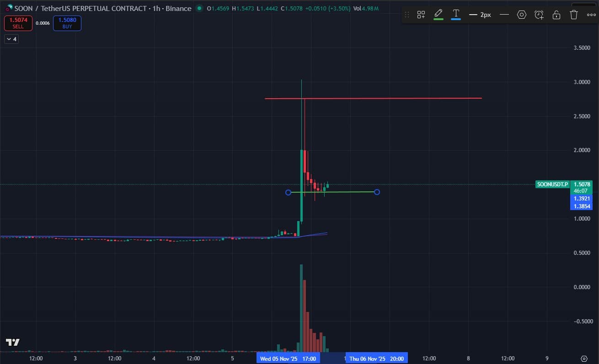Click the 1.5074 SELL button
Viewport: 599px width, 364px height.
(18, 23)
